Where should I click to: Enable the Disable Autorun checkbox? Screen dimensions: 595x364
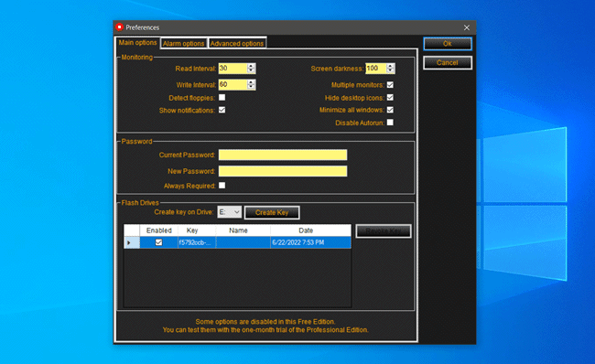point(390,123)
